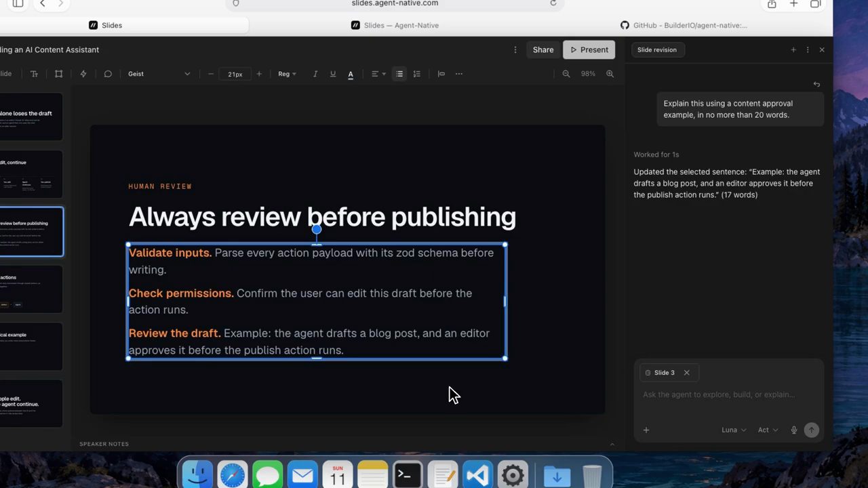Image resolution: width=868 pixels, height=488 pixels.
Task: Open more formatting options ellipsis
Action: tap(459, 74)
